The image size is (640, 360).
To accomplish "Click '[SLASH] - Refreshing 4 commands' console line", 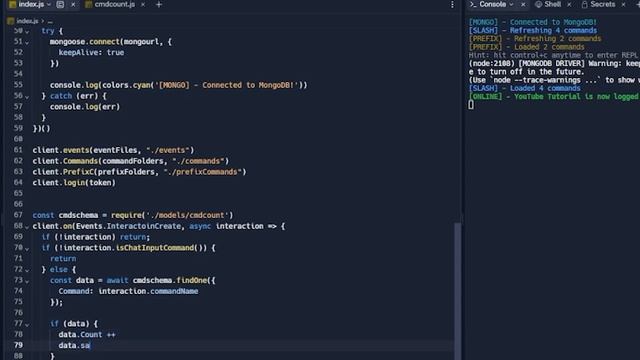I will point(533,31).
